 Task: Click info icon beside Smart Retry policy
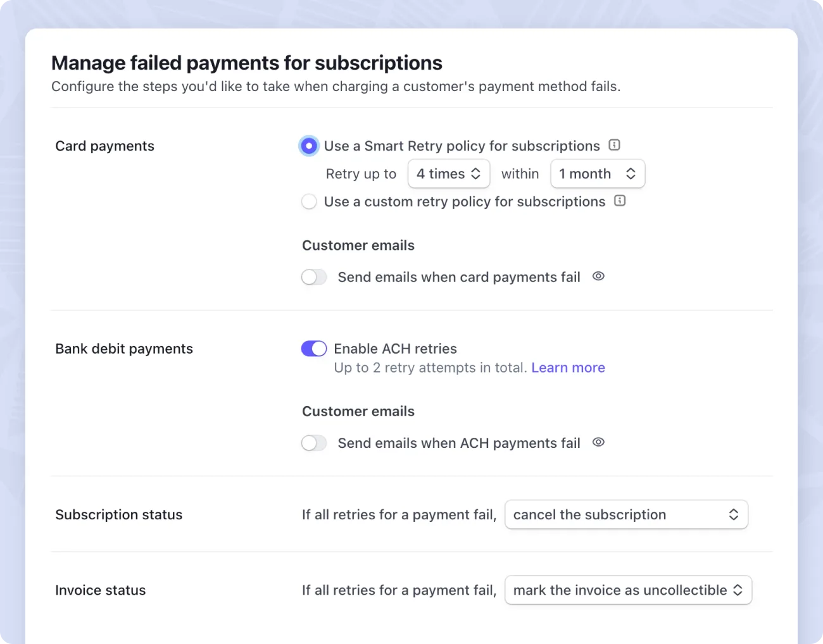[x=614, y=145]
